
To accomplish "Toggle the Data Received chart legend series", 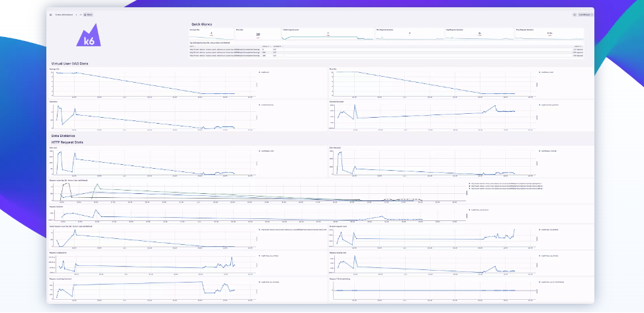I will pos(547,151).
